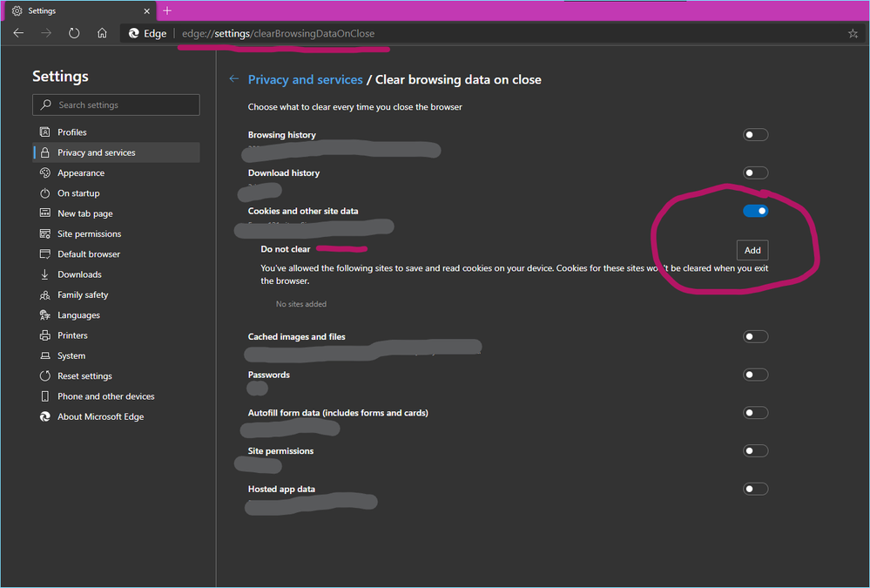Enable Passwords clearing toggle
870x588 pixels.
click(755, 375)
